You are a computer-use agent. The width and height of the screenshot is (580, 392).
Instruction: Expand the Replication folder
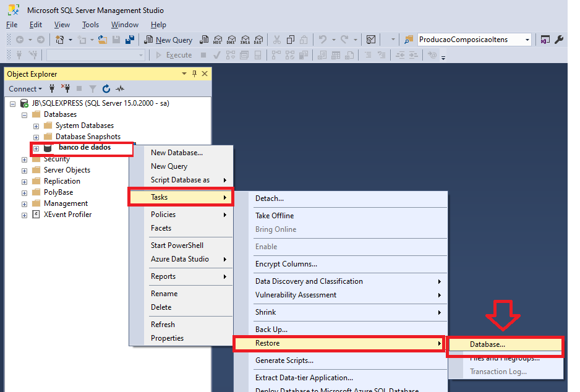(x=24, y=182)
